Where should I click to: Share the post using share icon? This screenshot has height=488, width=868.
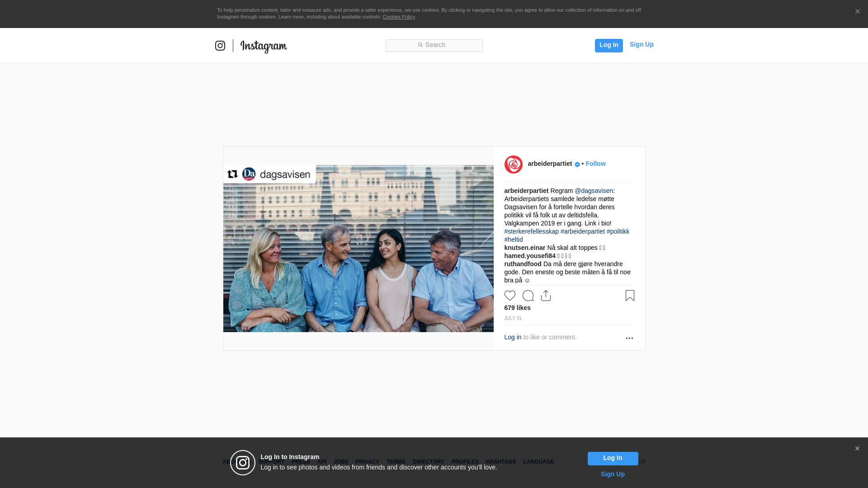coord(546,296)
